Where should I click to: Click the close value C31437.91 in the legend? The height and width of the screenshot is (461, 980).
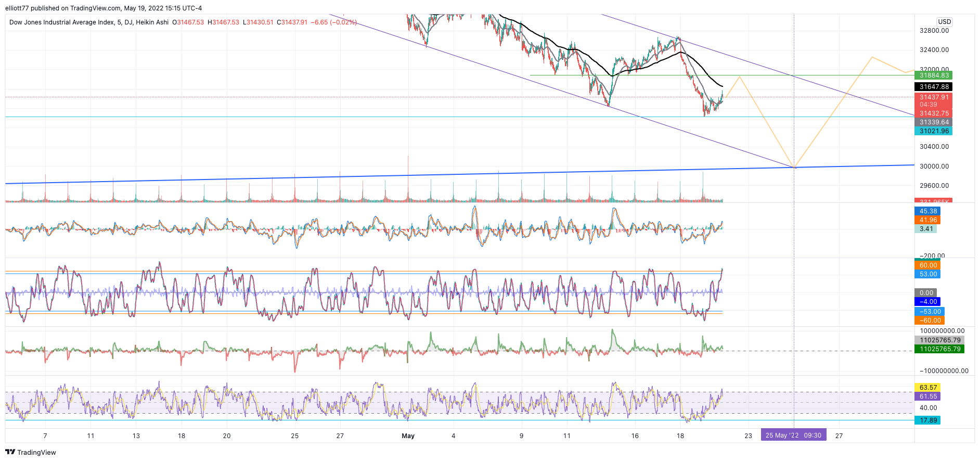[292, 22]
